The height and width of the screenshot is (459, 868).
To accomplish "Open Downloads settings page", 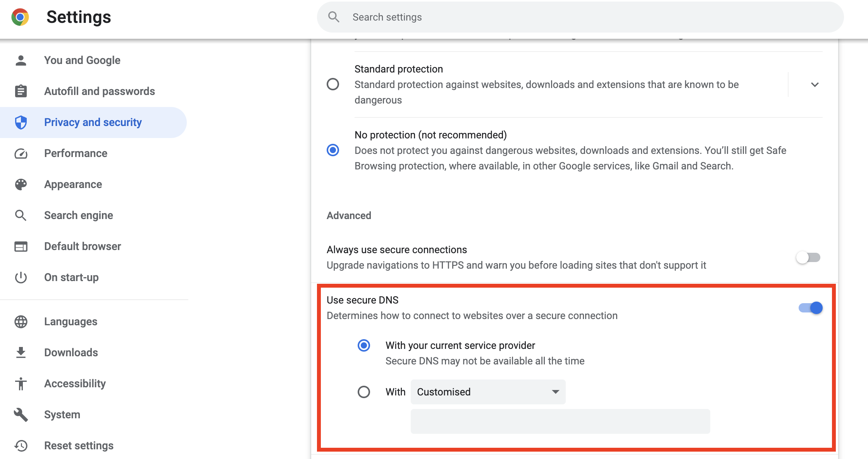I will point(71,353).
